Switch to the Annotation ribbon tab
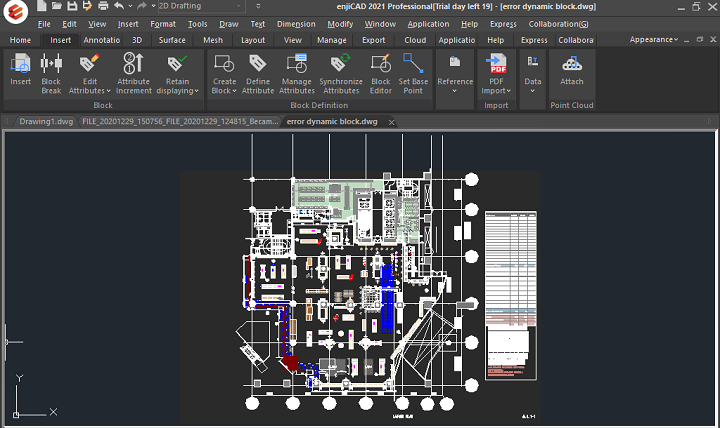The height and width of the screenshot is (428, 720). (101, 40)
